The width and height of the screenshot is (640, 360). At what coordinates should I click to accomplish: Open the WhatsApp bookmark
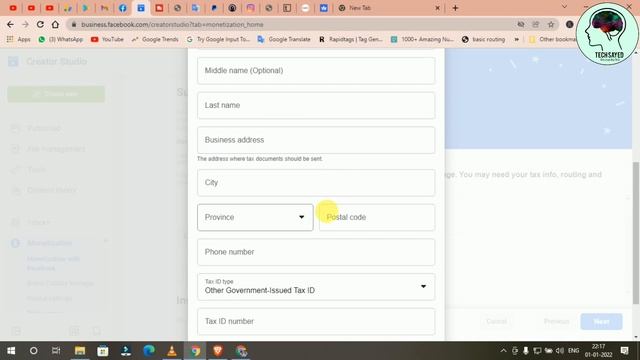point(60,39)
